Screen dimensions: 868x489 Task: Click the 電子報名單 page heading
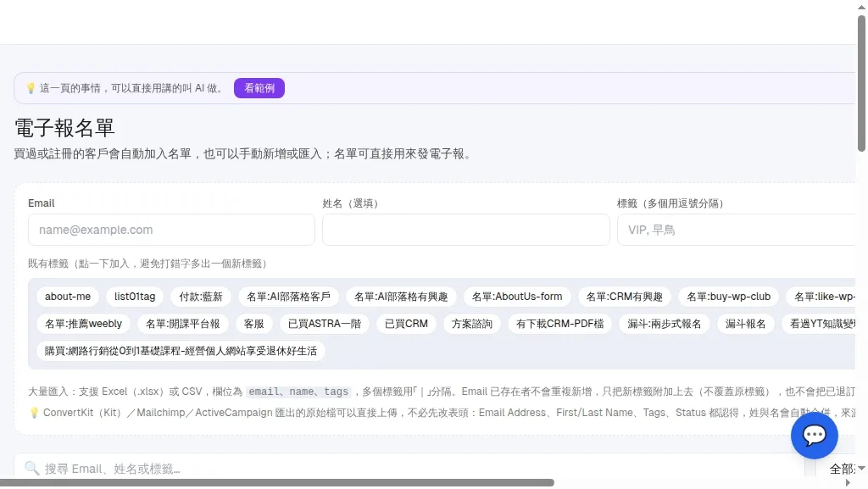click(64, 128)
